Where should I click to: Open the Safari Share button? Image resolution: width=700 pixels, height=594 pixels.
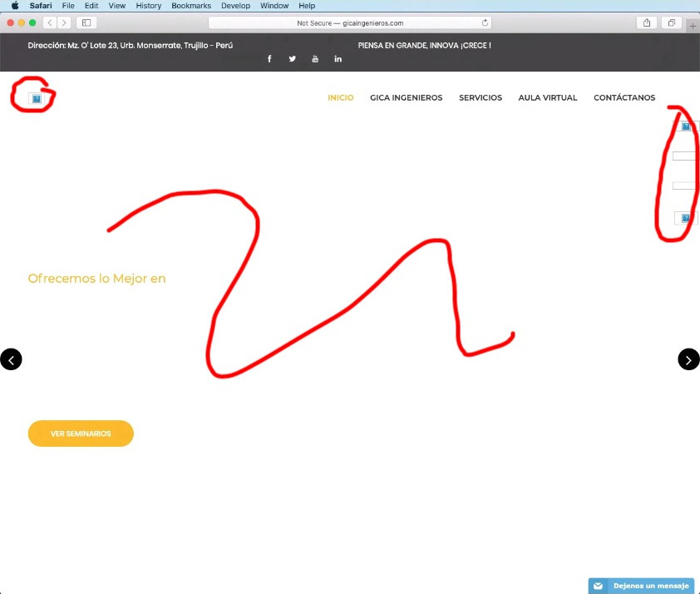647,22
